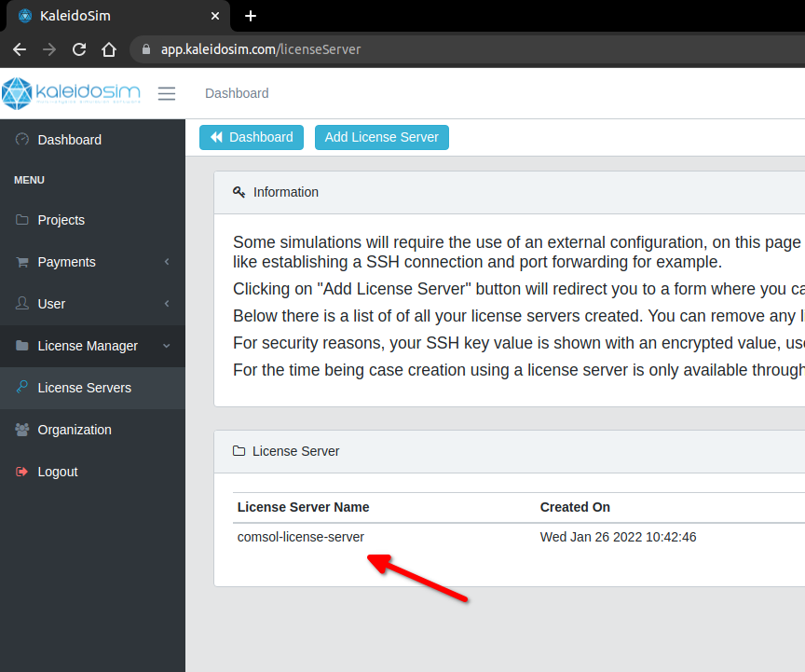
Task: Expand the User submenu chevron
Action: pyautogui.click(x=167, y=304)
